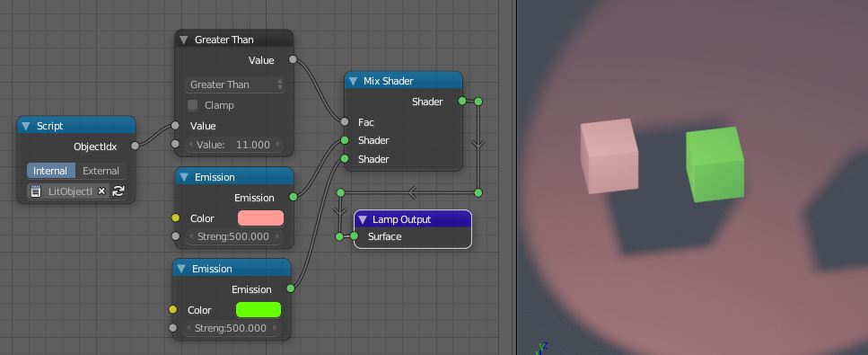
Task: Click the Lamp Output Surface socket
Action: pos(355,237)
